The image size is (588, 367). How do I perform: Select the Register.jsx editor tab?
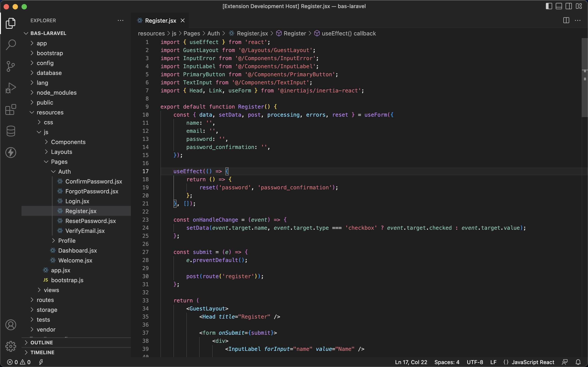[160, 21]
